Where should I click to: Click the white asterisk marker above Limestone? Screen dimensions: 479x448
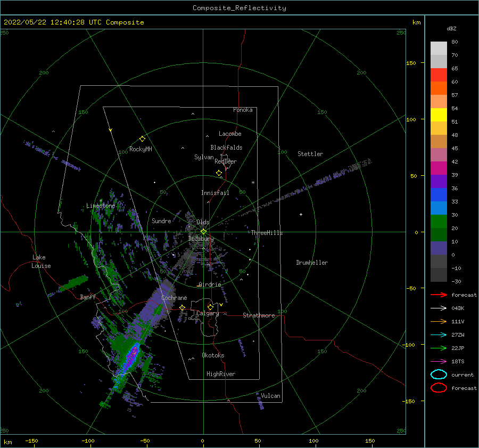pyautogui.click(x=101, y=201)
